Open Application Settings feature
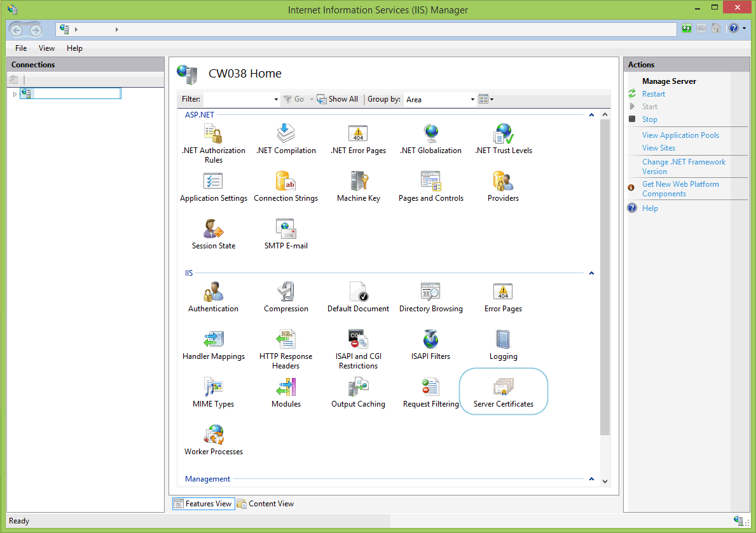 (213, 187)
